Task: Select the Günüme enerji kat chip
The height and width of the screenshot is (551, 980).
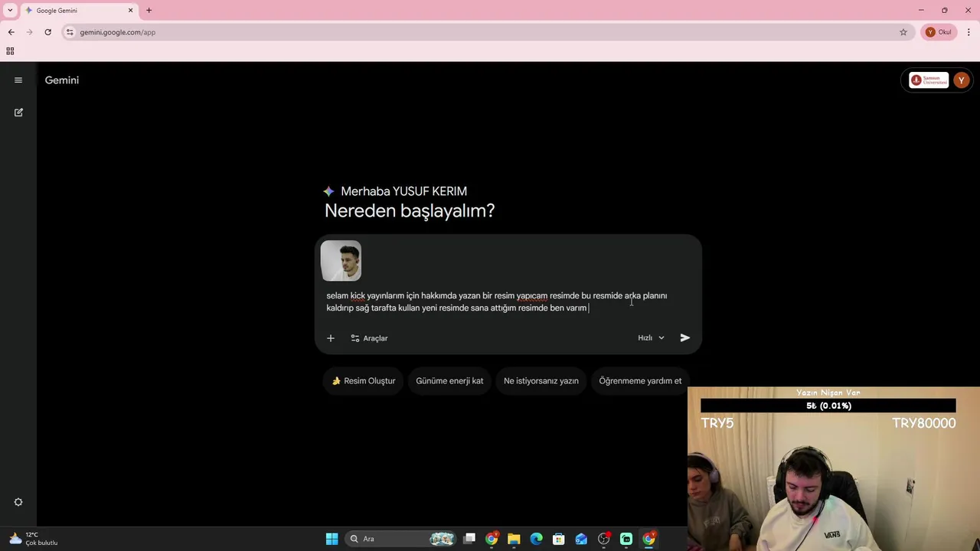Action: pyautogui.click(x=449, y=381)
